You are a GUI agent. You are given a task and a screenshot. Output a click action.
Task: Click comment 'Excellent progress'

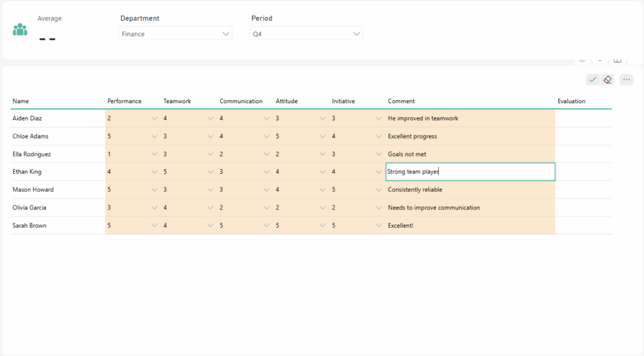coord(413,136)
